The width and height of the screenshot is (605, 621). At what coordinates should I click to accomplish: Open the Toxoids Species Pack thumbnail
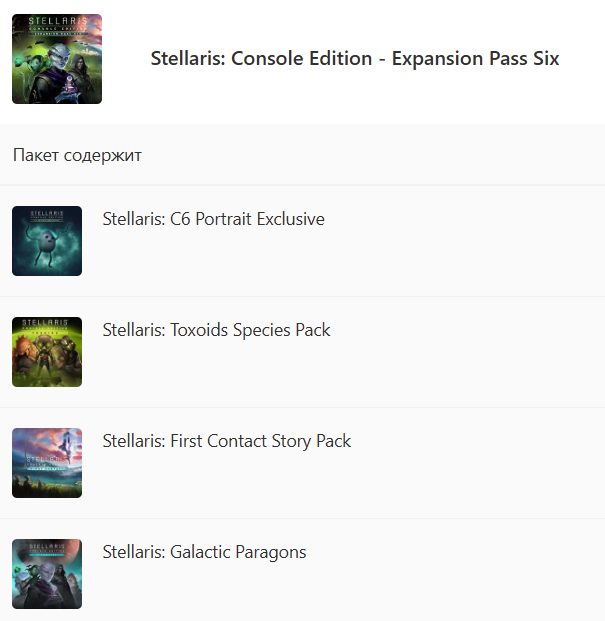[x=47, y=352]
